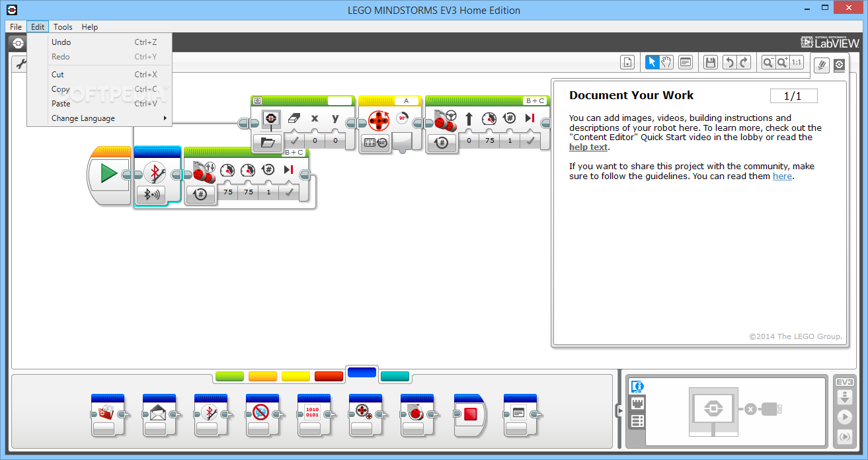Image resolution: width=868 pixels, height=460 pixels.
Task: Pick the Comment block from the palette
Action: coord(520,415)
